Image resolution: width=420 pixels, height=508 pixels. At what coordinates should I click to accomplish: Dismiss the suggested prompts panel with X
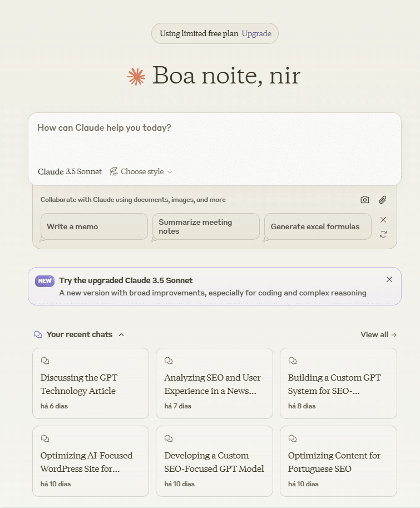[x=383, y=220]
